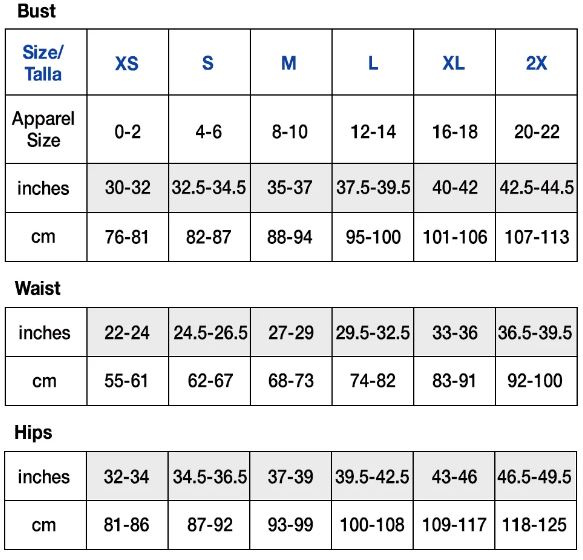Select the Waist section heading

38,288
